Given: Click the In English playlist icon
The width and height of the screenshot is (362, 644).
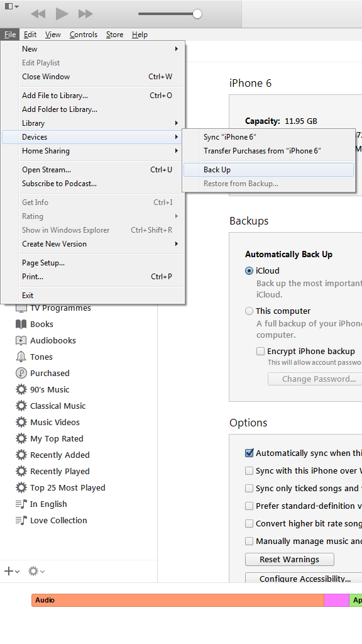Looking at the screenshot, I should tap(21, 504).
